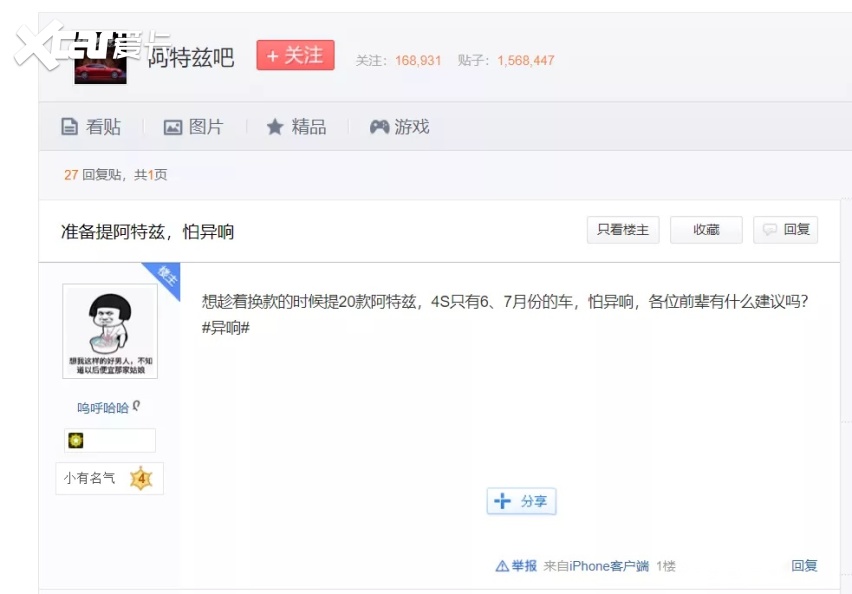Image resolution: width=852 pixels, height=594 pixels.
Task: Open the #异响# hashtag topic
Action: click(225, 328)
